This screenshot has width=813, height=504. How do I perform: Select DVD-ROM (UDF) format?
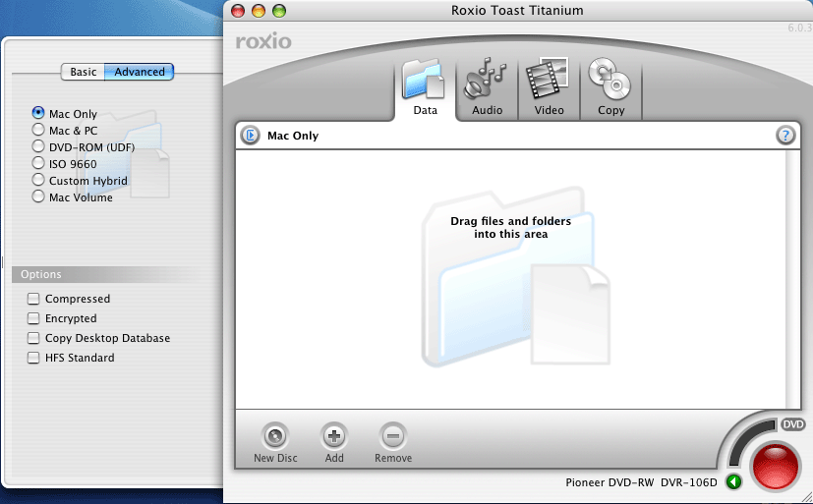(83, 146)
